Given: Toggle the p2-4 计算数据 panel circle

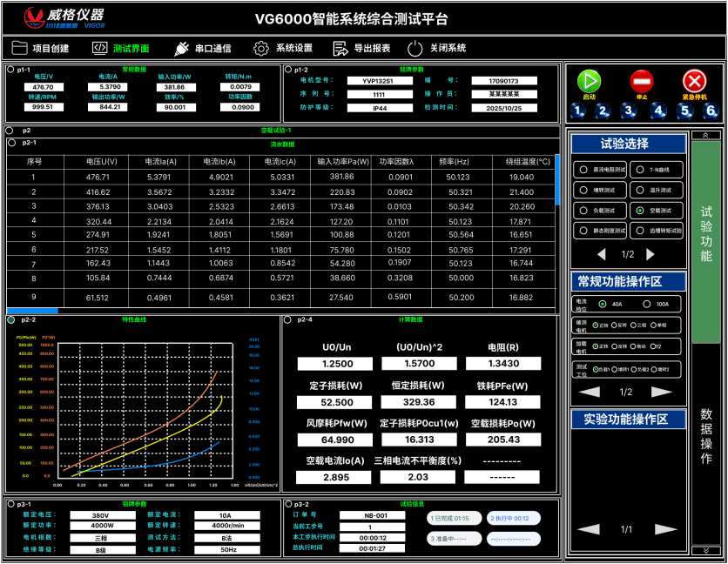Looking at the screenshot, I should [287, 319].
